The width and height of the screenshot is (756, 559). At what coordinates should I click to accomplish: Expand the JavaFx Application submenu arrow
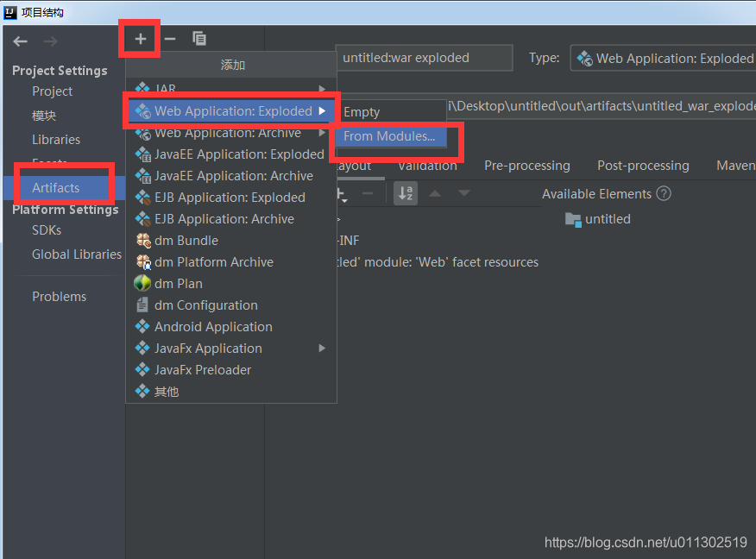point(322,348)
